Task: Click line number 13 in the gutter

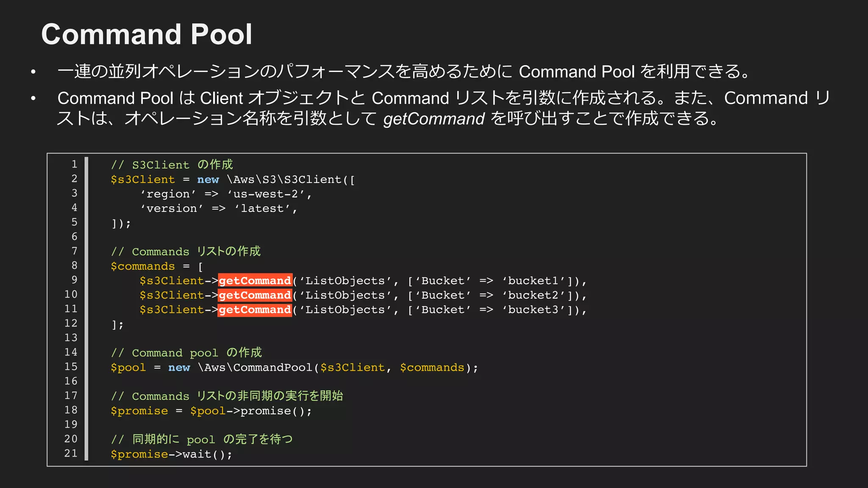Action: (71, 338)
